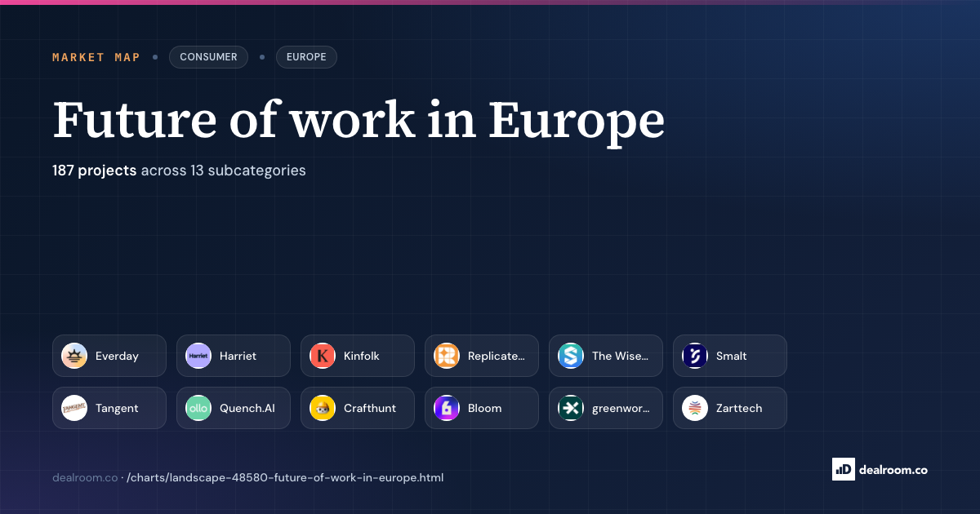This screenshot has height=514, width=980.
Task: Open The Wise… project name
Action: click(621, 356)
